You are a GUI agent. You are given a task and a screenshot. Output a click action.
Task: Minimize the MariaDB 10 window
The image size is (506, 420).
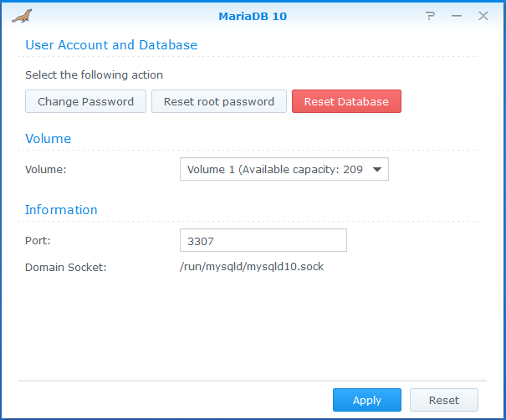pos(456,16)
